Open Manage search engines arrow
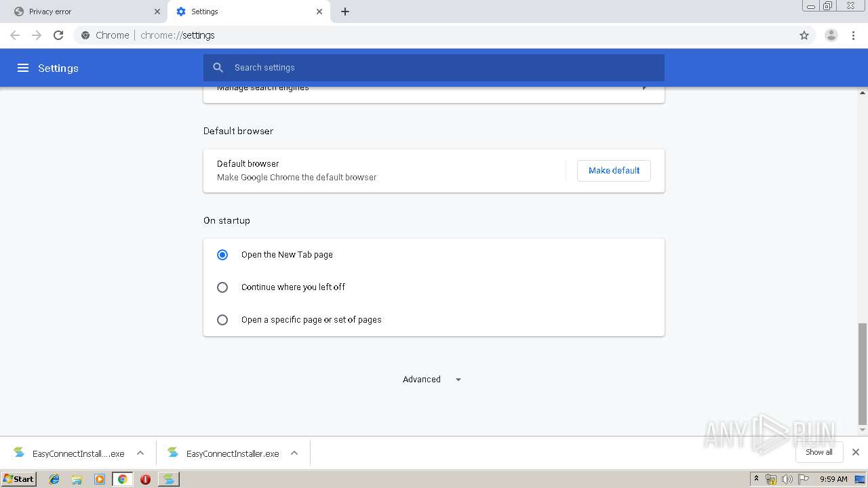868x488 pixels. pos(644,89)
